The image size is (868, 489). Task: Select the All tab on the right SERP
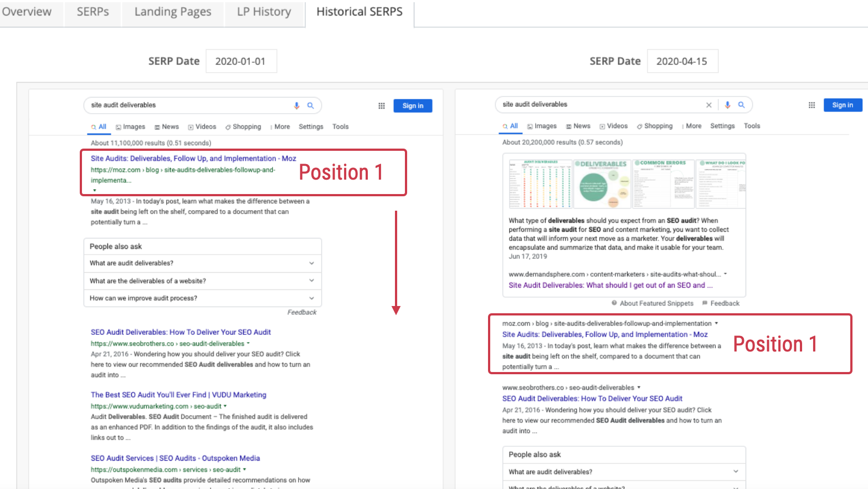510,126
